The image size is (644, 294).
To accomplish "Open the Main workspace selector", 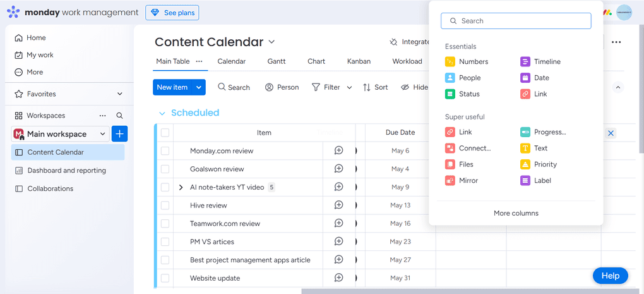I will [x=61, y=134].
